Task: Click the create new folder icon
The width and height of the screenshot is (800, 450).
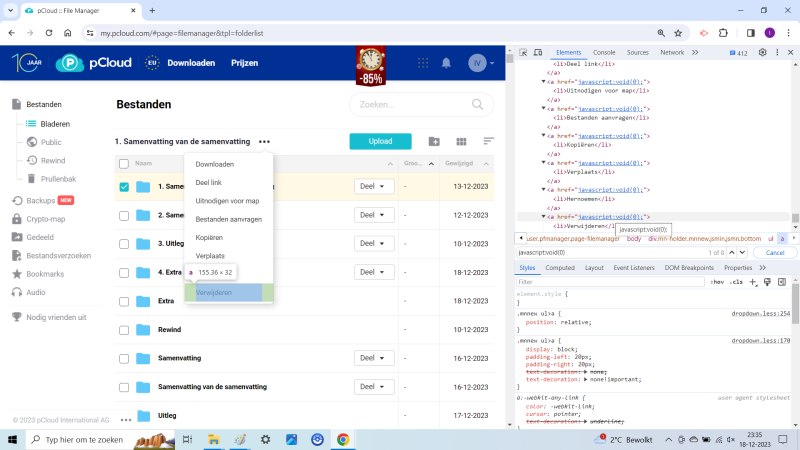Action: 434,142
